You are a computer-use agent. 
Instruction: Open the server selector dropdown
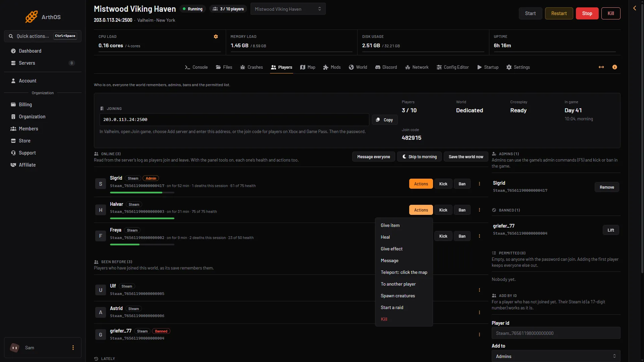tap(288, 9)
